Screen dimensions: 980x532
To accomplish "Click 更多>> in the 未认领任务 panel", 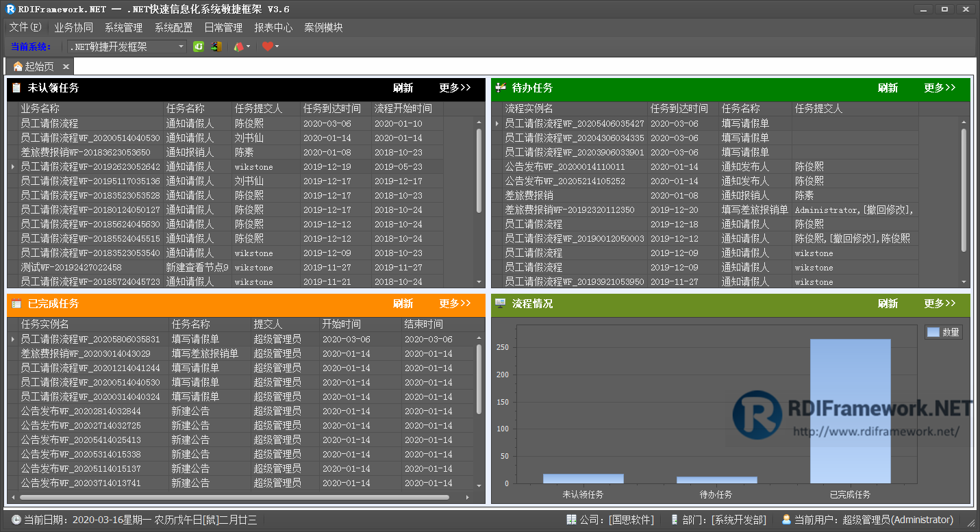I will (x=455, y=88).
